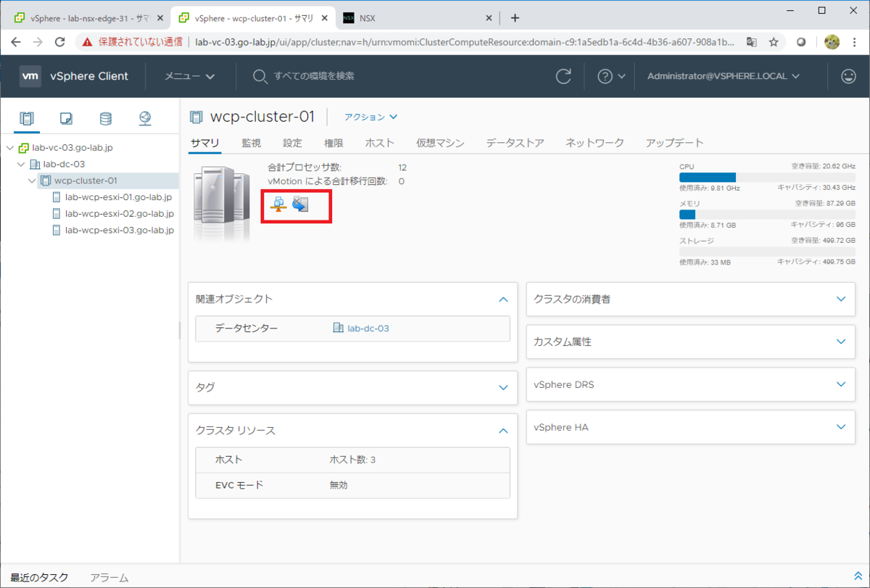This screenshot has height=588, width=870.
Task: Switch to the 監視 tab
Action: [252, 143]
